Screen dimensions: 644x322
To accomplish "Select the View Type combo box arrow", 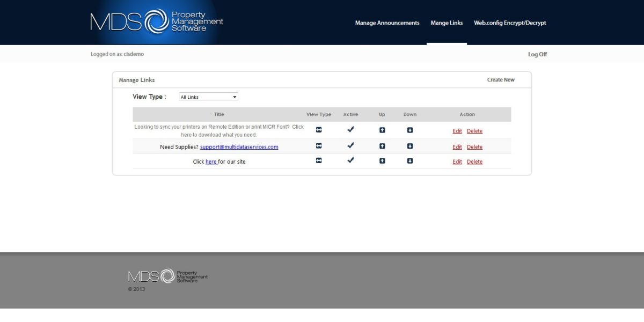I will pyautogui.click(x=235, y=97).
